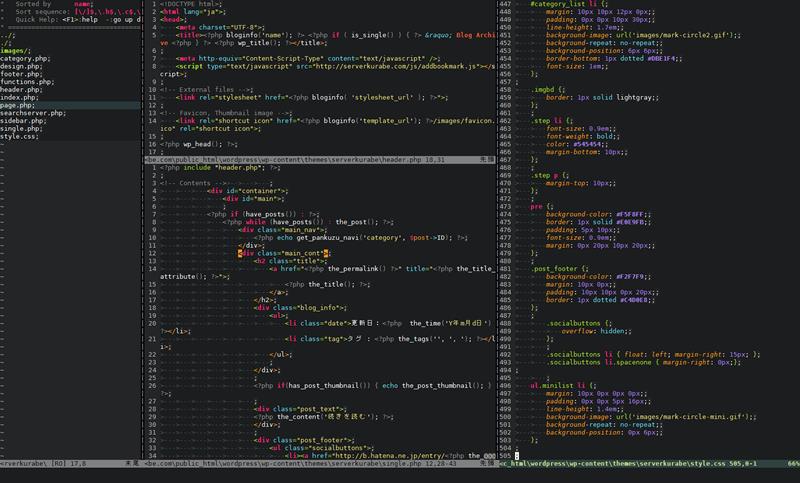The width and height of the screenshot is (800, 483).
Task: Click the '#F2F7F9' background-color value
Action: (x=630, y=276)
